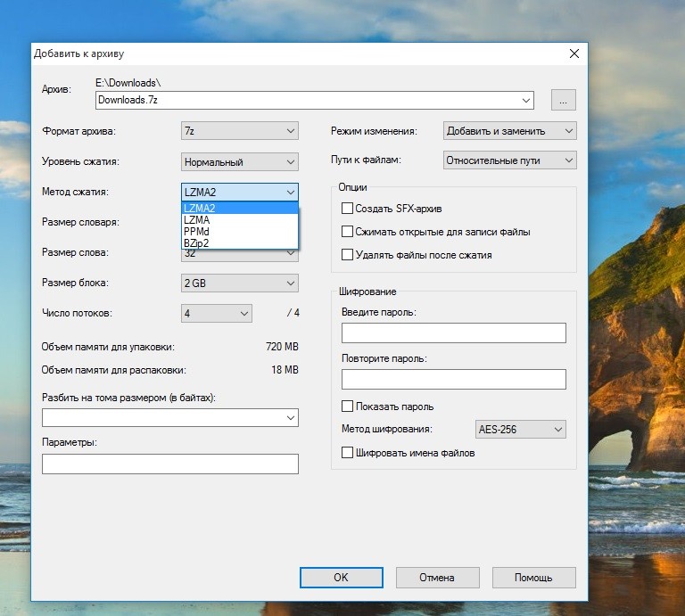Open the Режим изменения dropdown
Image resolution: width=685 pixels, height=616 pixels.
(x=509, y=131)
